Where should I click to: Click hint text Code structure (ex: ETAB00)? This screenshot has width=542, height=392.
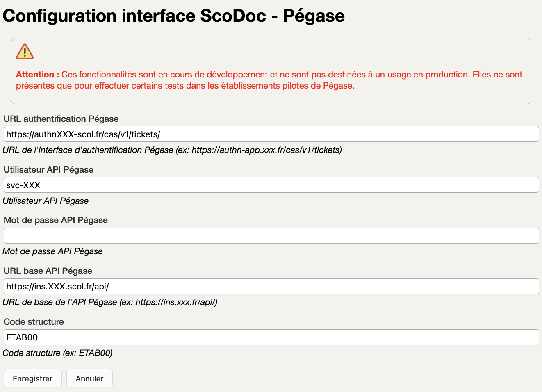(57, 353)
